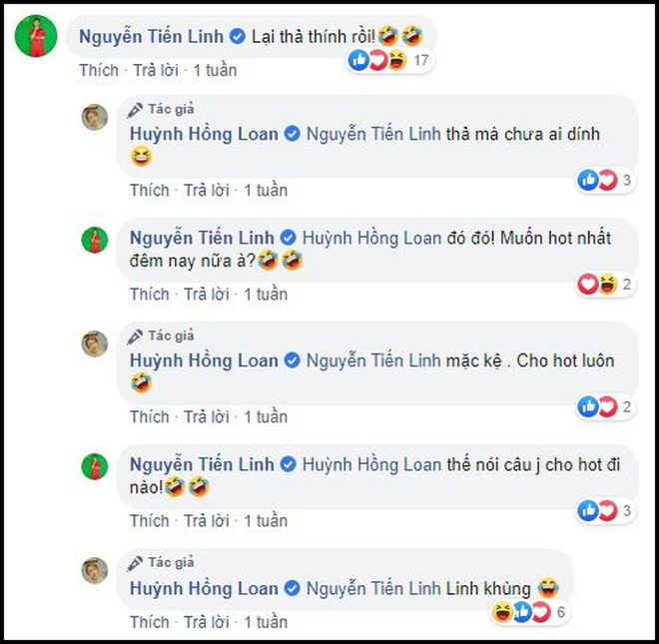Click verified badge on the top comment's author name
The width and height of the screenshot is (659, 644).
pyautogui.click(x=238, y=37)
